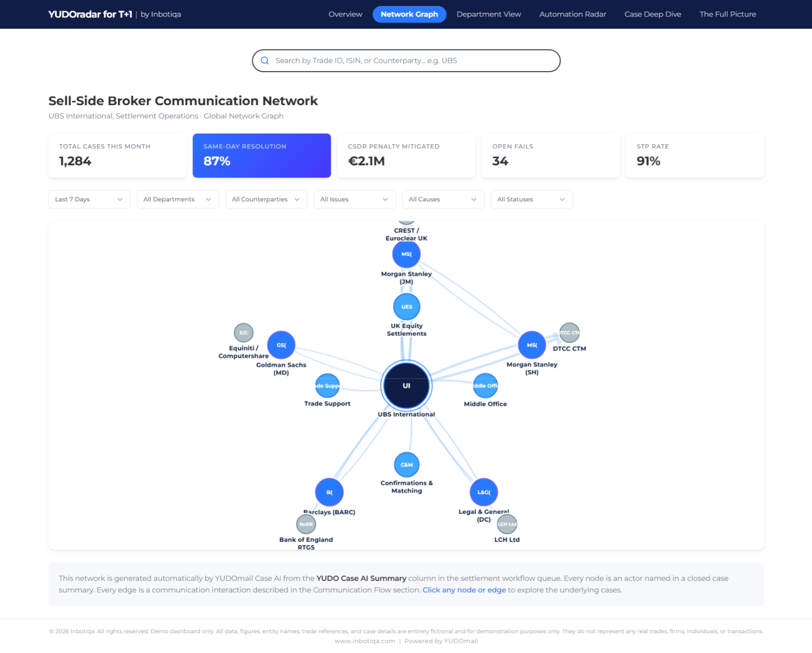
Task: Switch to the Department View tab
Action: tap(488, 14)
